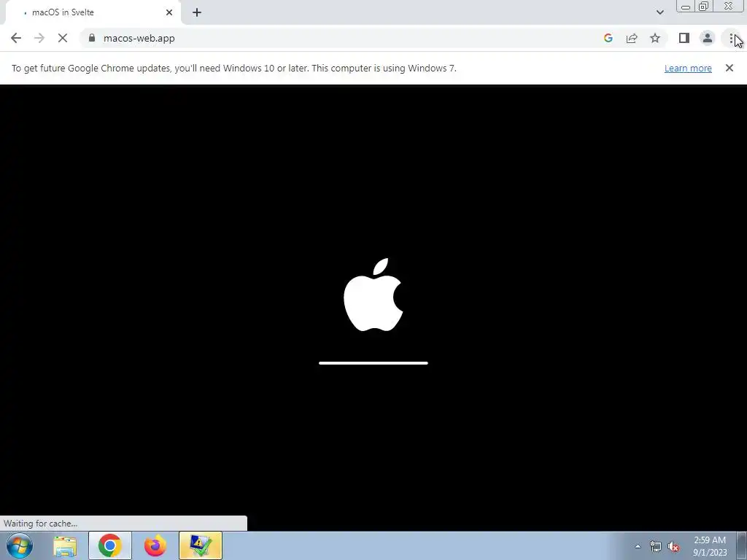
Task: View site security lock info
Action: point(92,38)
